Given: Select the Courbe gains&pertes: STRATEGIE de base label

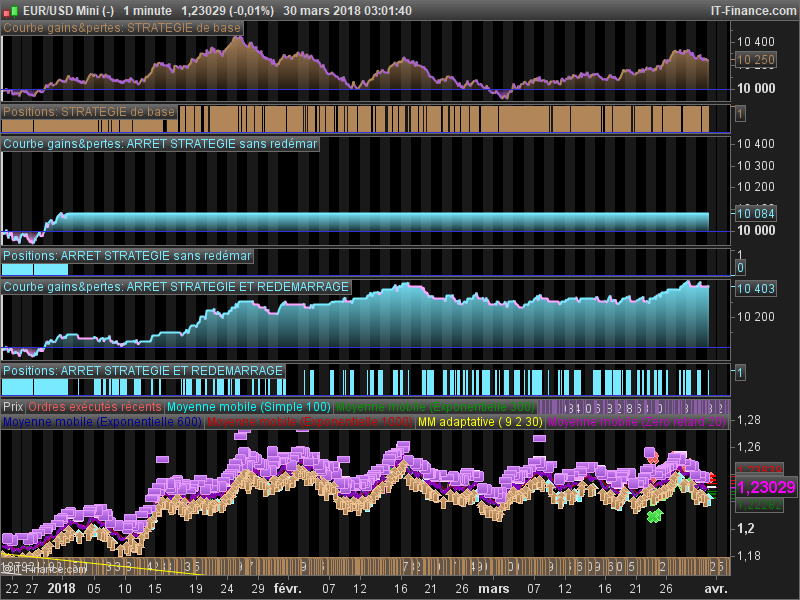Looking at the screenshot, I should (x=122, y=28).
